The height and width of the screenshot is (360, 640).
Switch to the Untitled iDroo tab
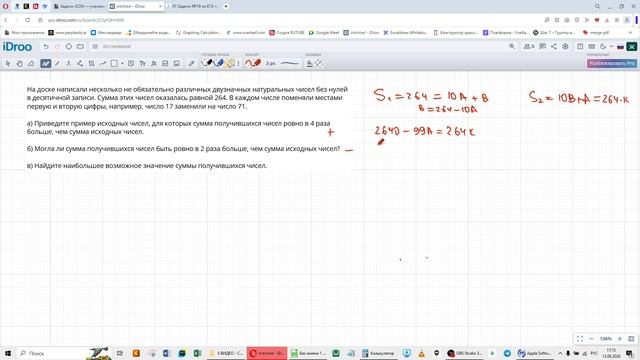coord(136,7)
